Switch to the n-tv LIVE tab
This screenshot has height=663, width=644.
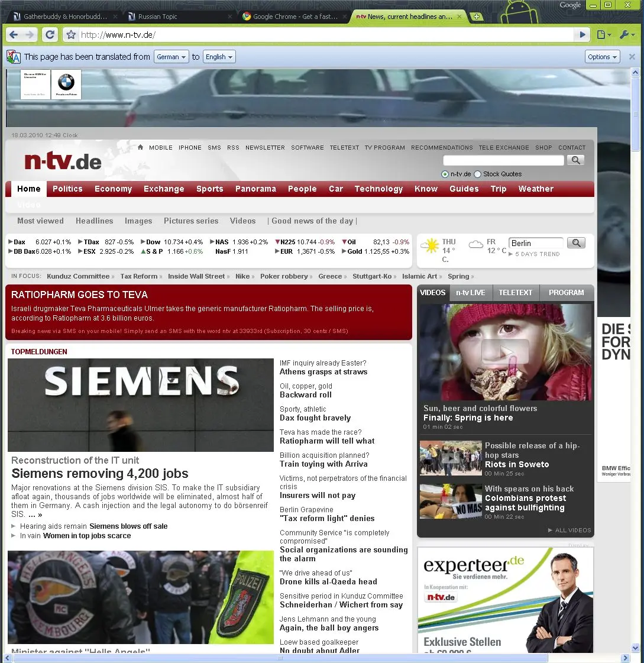pos(470,293)
